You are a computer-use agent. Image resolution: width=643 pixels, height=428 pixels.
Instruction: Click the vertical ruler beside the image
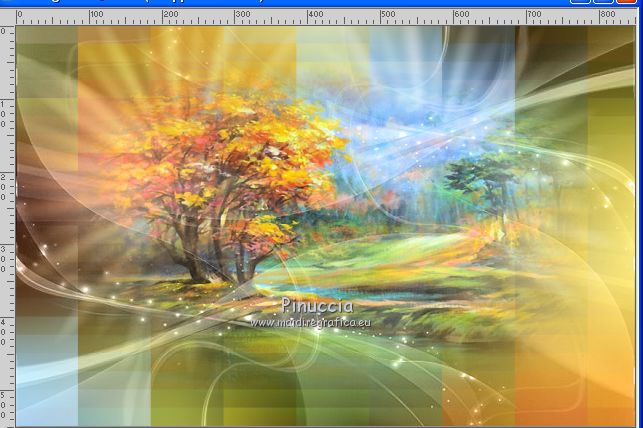pyautogui.click(x=8, y=226)
